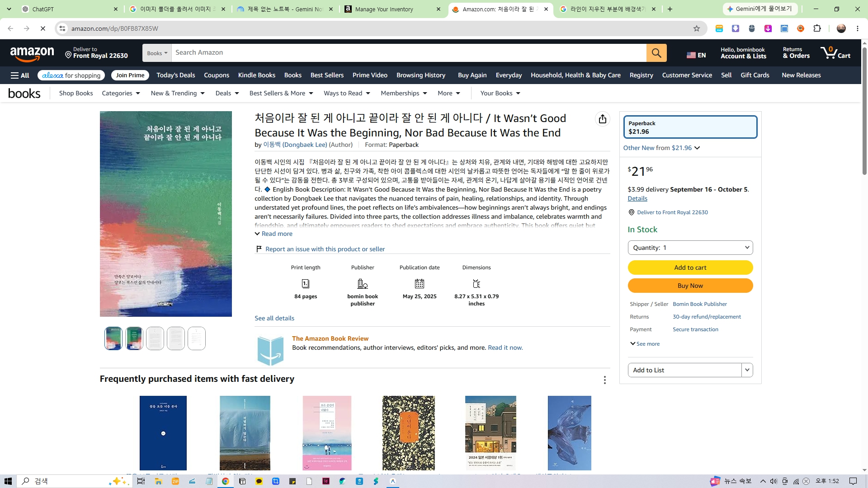
Task: Click the KakaoTalk icon in the taskbar
Action: click(x=259, y=481)
